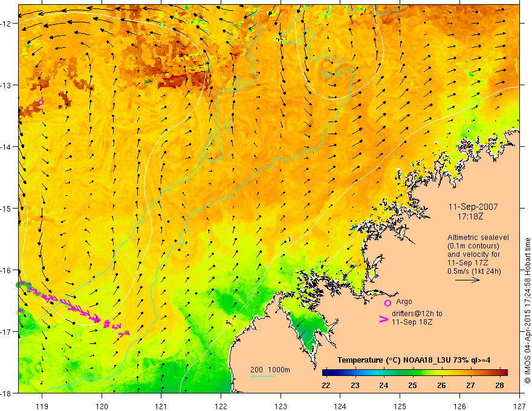Click the '17:18Z' time label
This screenshot has width=532, height=411.
(470, 216)
